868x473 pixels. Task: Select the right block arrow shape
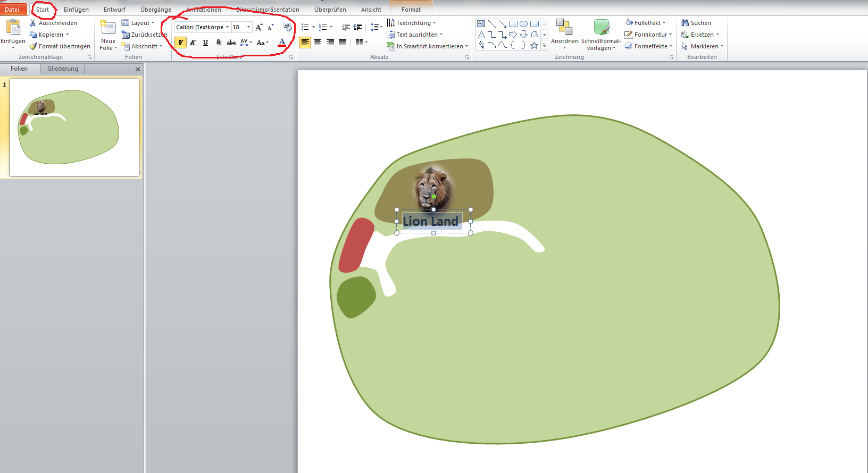[x=513, y=35]
